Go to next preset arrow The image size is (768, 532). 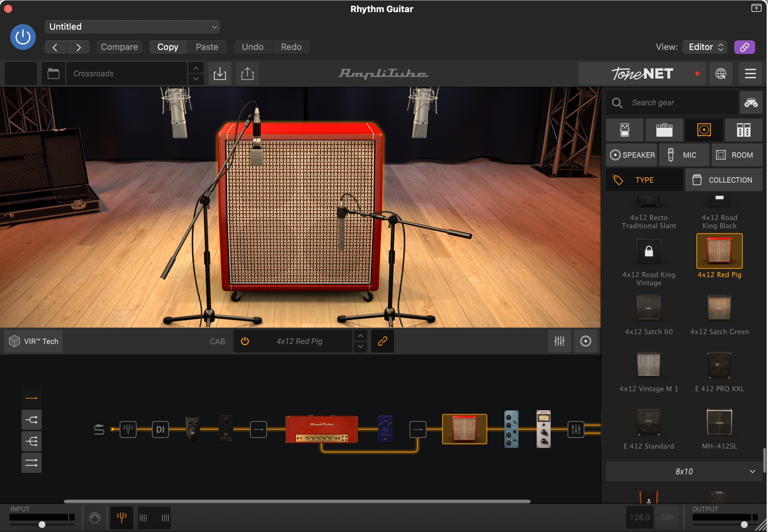(78, 47)
